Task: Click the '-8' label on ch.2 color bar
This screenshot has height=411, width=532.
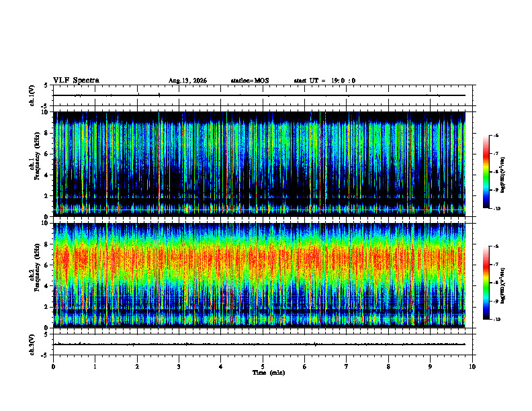Action: (x=496, y=283)
